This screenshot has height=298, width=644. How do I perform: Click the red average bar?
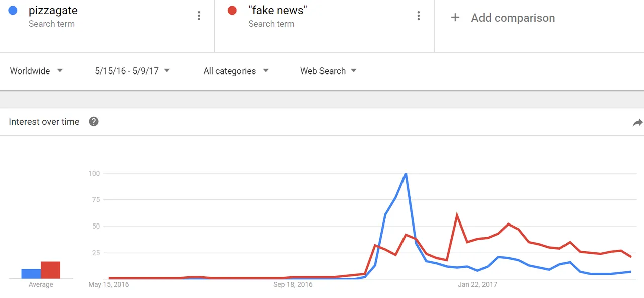(x=50, y=270)
